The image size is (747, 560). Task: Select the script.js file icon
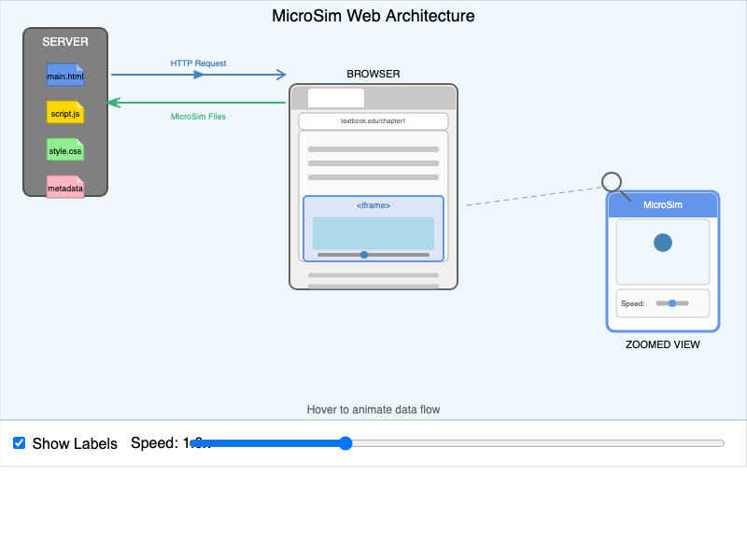pyautogui.click(x=64, y=113)
